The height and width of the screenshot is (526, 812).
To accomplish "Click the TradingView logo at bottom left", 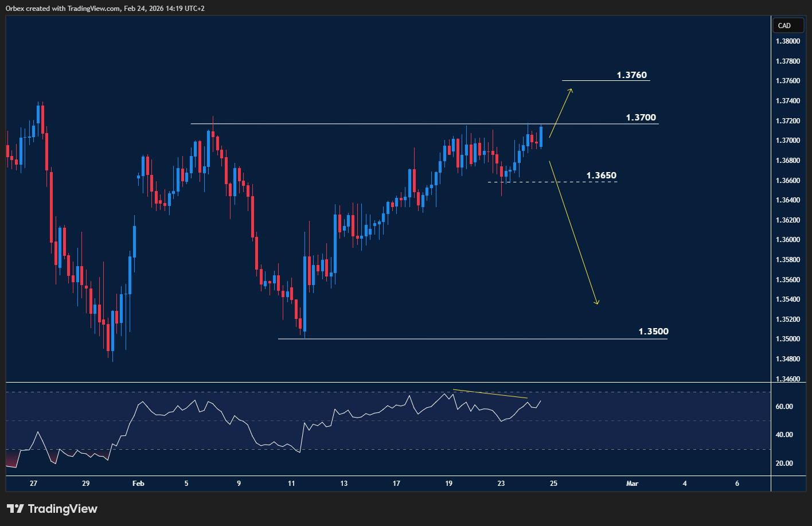I will 52,508.
